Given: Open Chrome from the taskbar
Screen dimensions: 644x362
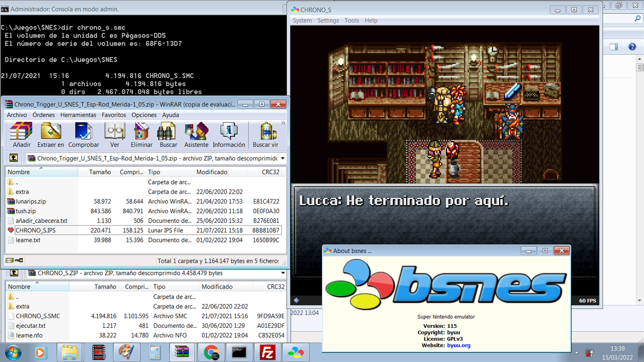Looking at the screenshot, I should tap(210, 352).
